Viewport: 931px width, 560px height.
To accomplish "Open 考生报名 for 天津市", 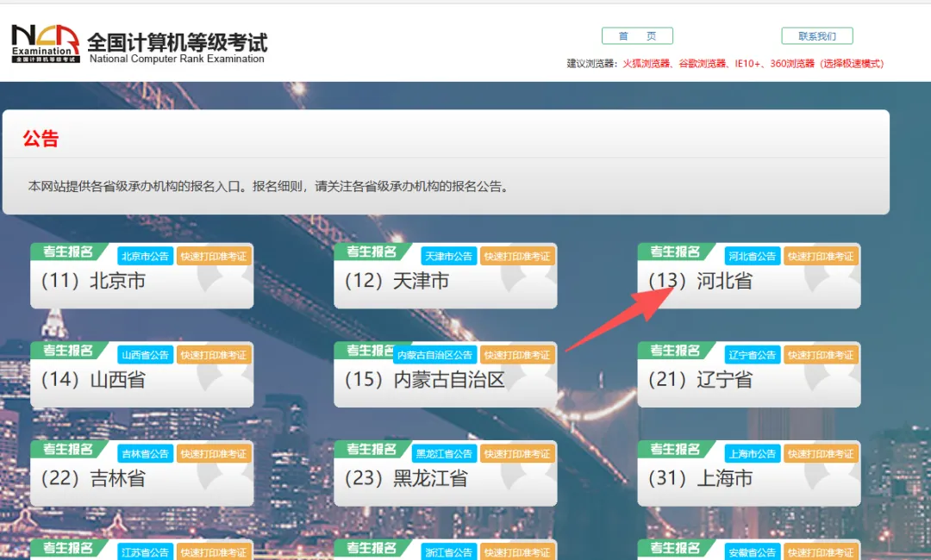I will [x=372, y=252].
